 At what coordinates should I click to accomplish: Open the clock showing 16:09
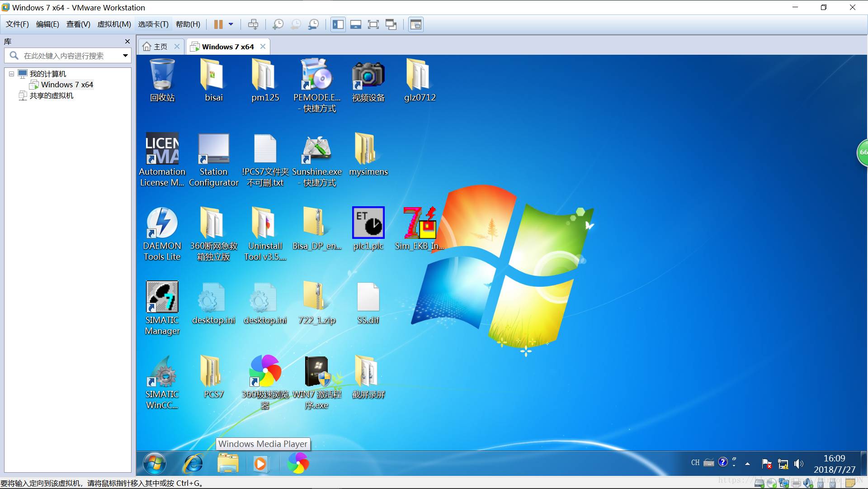(834, 464)
